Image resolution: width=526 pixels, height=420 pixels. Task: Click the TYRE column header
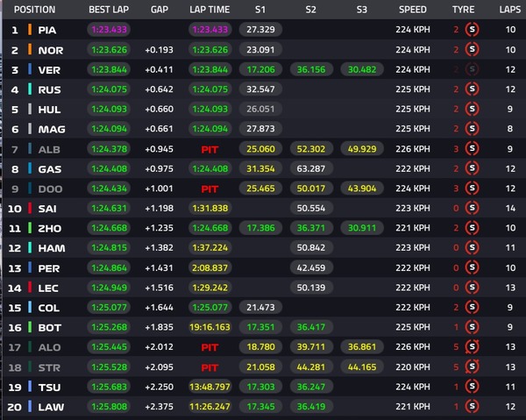[x=463, y=10]
